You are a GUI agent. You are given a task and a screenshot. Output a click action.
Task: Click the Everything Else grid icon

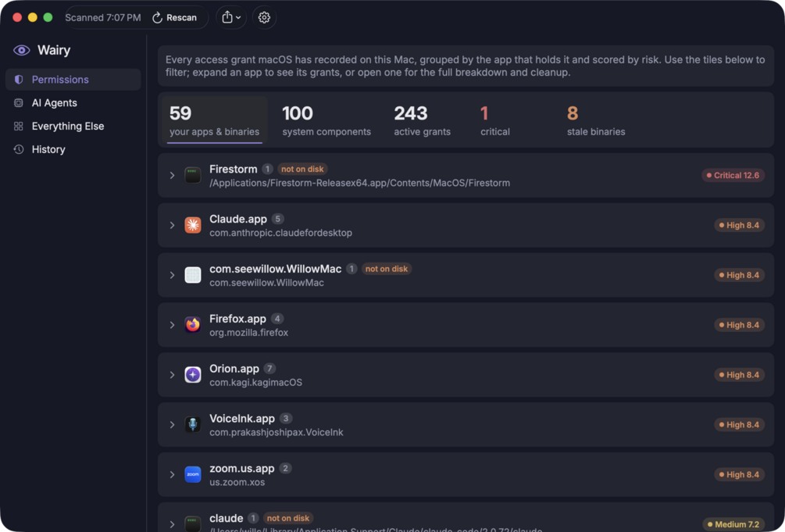pos(19,127)
